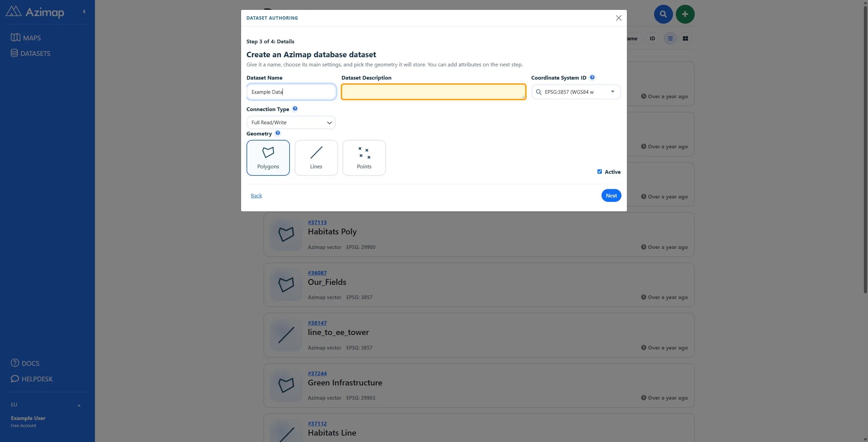Open dataset #38147
Screen dimensions: 868x442
click(x=317, y=323)
